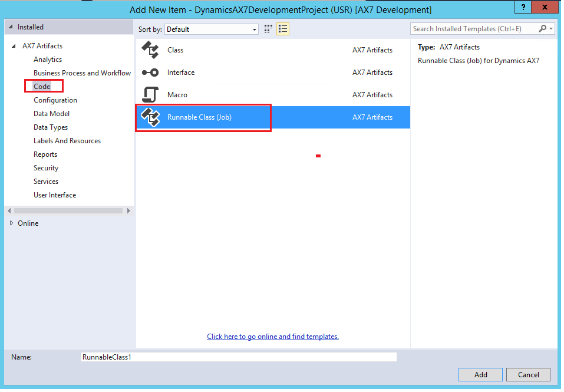
Task: Switch to small icons grid view
Action: (x=269, y=29)
